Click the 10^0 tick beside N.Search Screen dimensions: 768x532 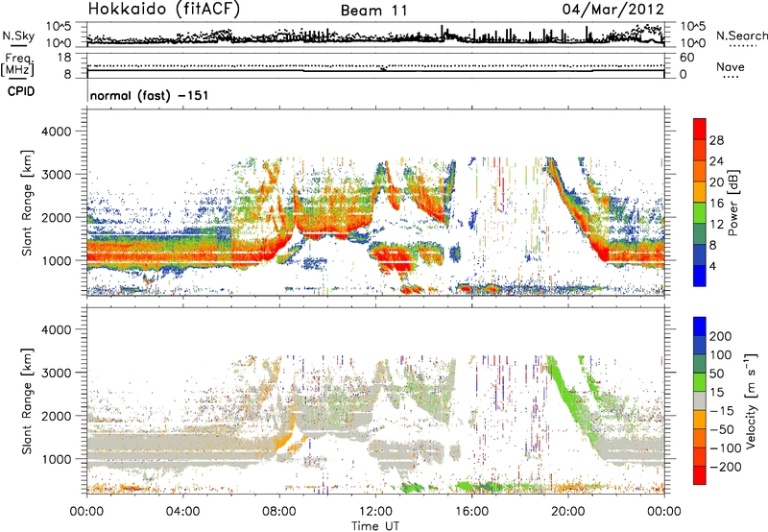click(693, 43)
